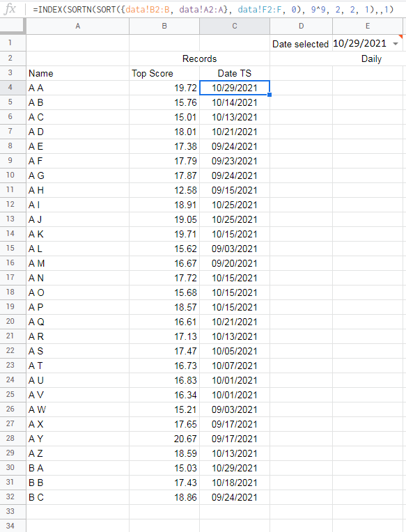Select column A header
406x532 pixels.
tap(78, 26)
